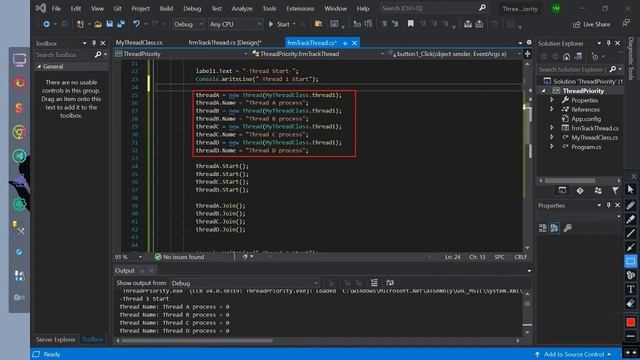Image resolution: width=640 pixels, height=360 pixels.
Task: Collapse the General toolbox group
Action: click(39, 67)
